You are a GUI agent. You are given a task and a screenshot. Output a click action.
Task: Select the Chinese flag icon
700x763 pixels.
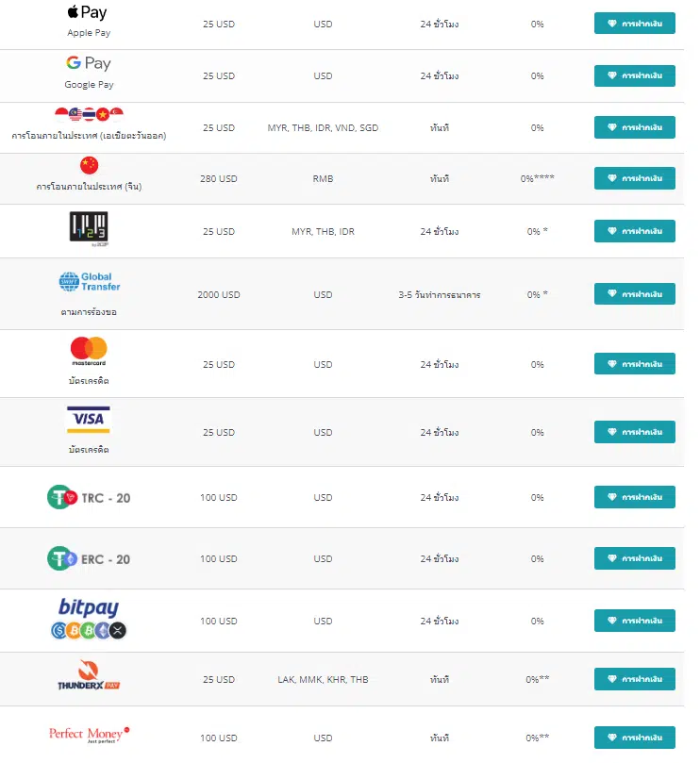point(89,165)
